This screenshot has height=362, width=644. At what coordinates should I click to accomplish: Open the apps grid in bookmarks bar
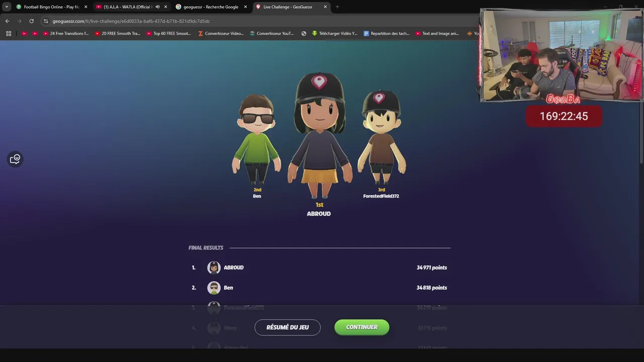pos(9,34)
